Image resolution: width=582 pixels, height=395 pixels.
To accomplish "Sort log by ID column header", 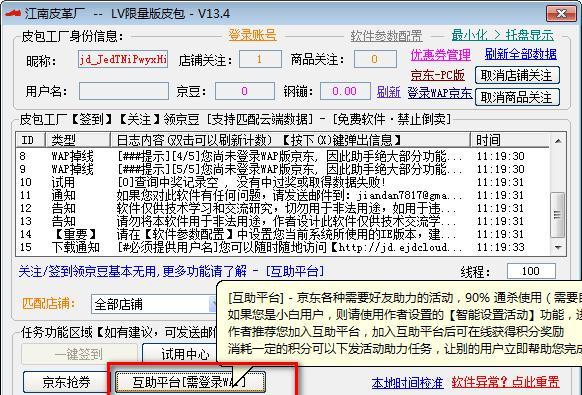I will click(x=30, y=140).
